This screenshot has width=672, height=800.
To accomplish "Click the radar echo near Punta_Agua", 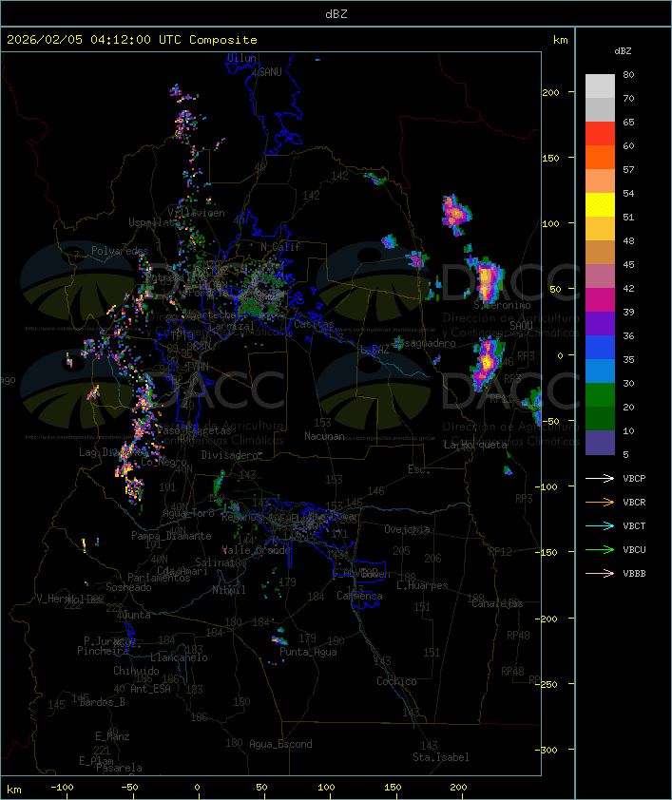I will [279, 638].
